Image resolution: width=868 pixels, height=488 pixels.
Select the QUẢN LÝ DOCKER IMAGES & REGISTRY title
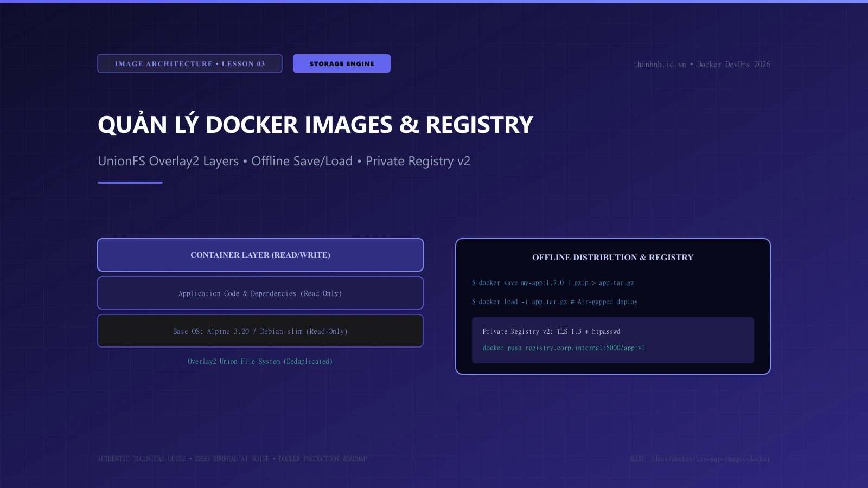315,125
